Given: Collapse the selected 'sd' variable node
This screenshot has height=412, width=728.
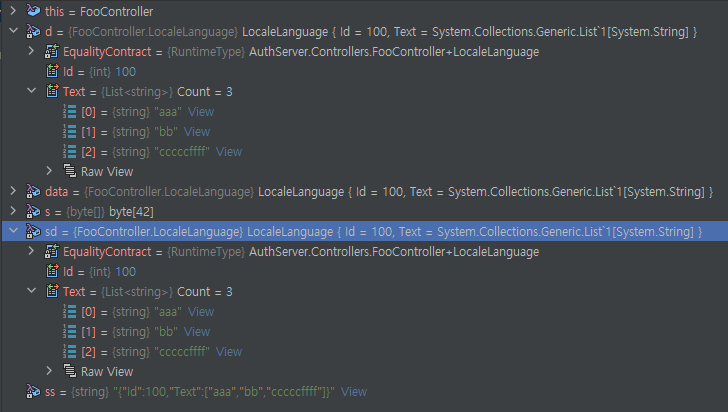Looking at the screenshot, I should pos(13,230).
